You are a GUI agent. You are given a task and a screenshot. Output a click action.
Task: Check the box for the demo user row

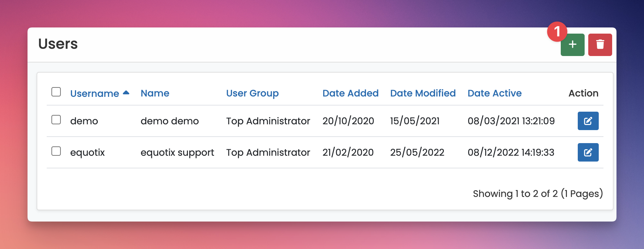[x=56, y=120]
